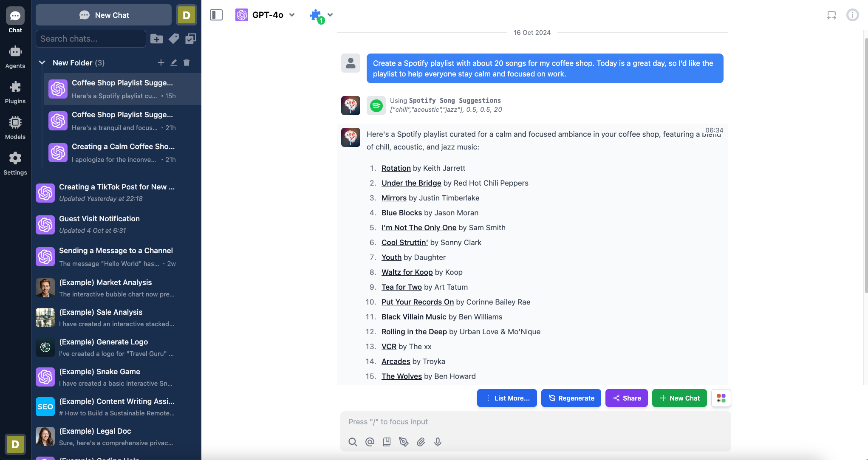Click the colorful apps grid icon

click(721, 398)
